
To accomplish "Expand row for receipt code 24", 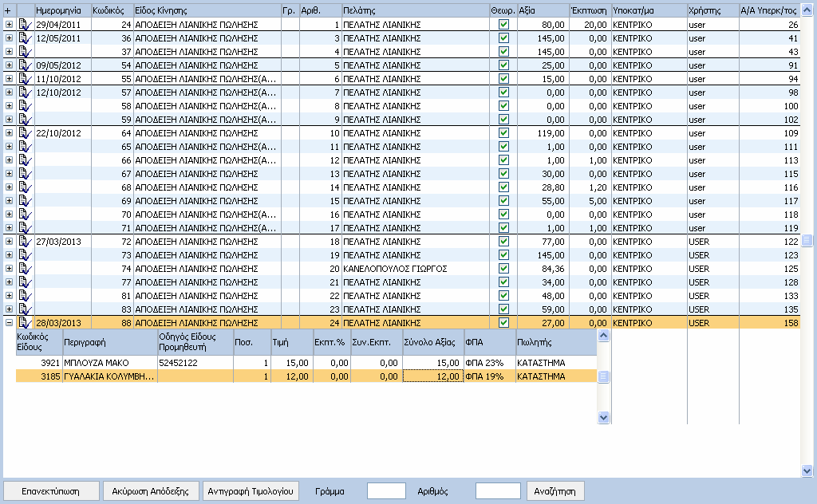I will 9,25.
